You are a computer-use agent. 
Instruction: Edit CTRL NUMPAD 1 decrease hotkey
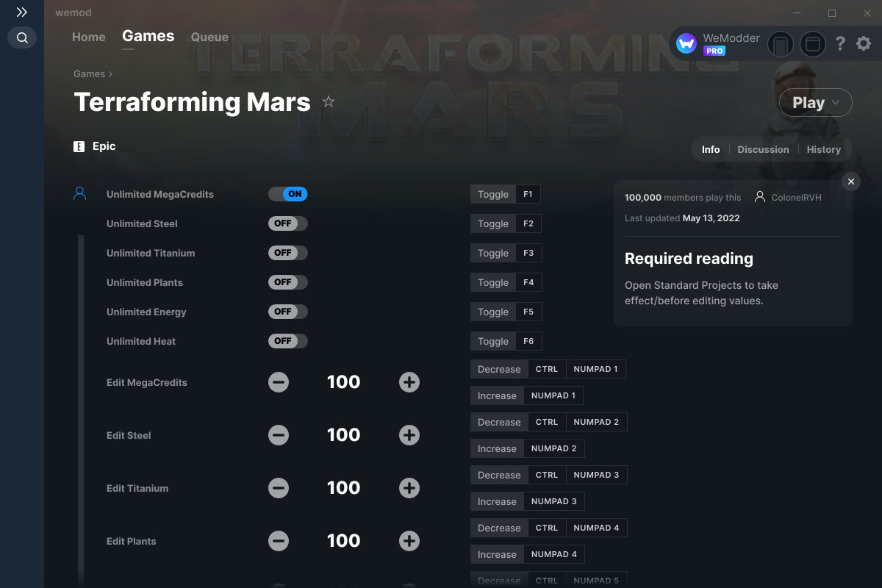(577, 369)
